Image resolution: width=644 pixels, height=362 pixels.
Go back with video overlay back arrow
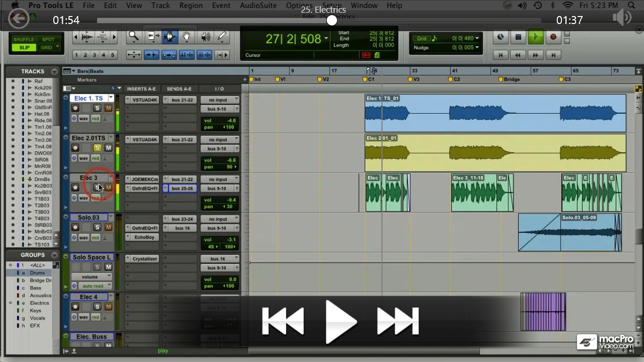(18, 19)
